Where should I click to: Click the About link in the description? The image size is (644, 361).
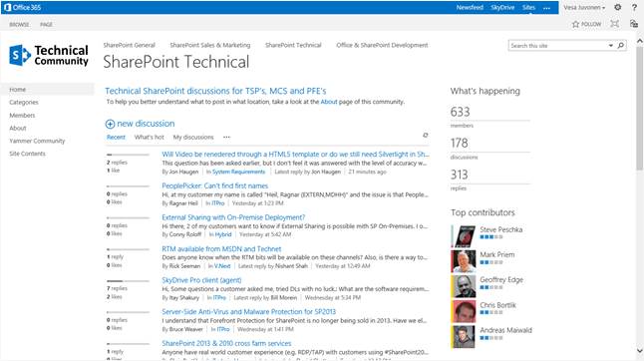pos(329,102)
